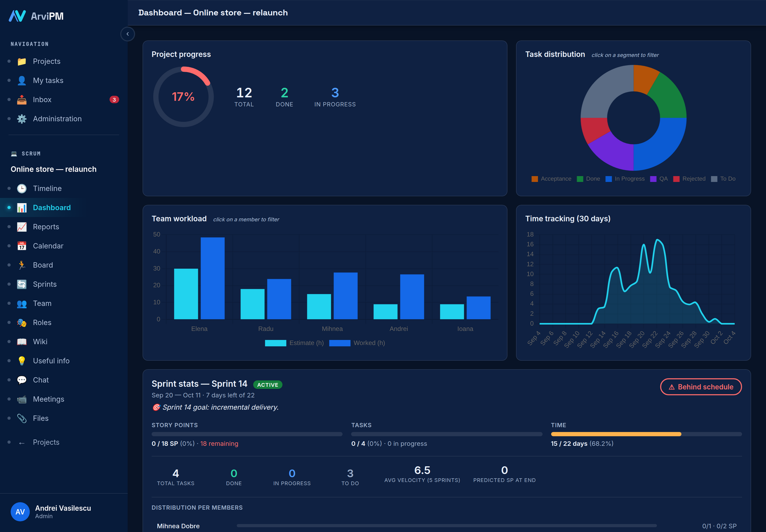Viewport: 766px width, 532px height.
Task: Open the Andrei Vasilescu user profile
Action: pyautogui.click(x=51, y=512)
